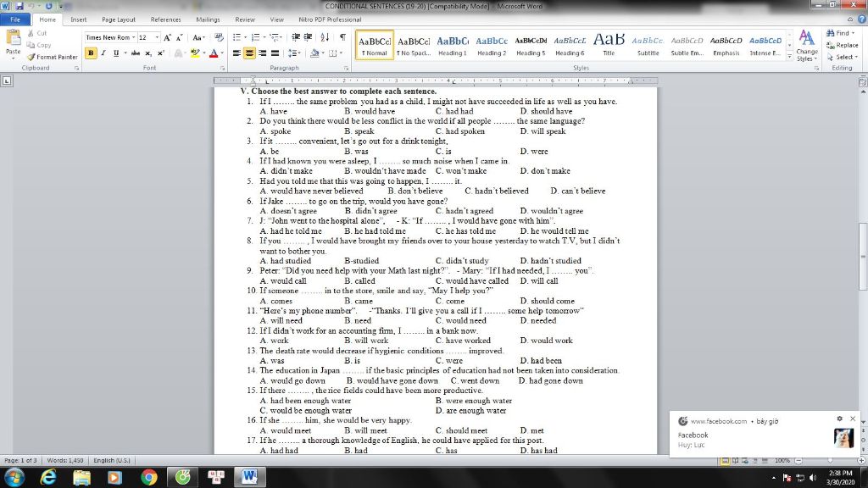Toggle Bold formatting
Viewport: 868px width, 488px height.
(91, 53)
